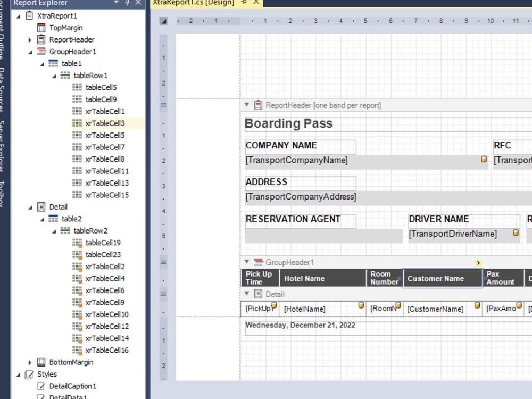Click the TopMargin band icon

coord(42,28)
